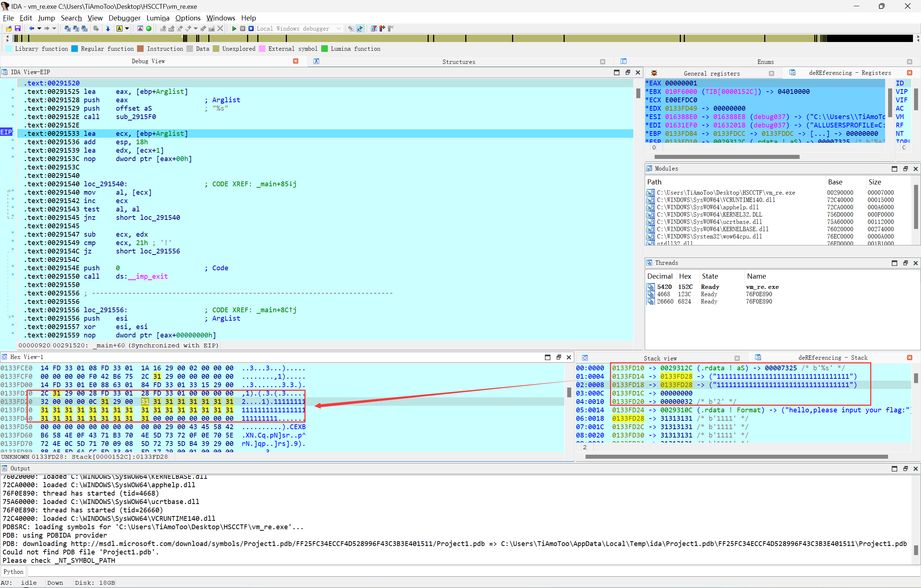Screen dimensions: 921x588
Task: Open the breakpoint tools dropdown arrow
Action: pos(196,29)
